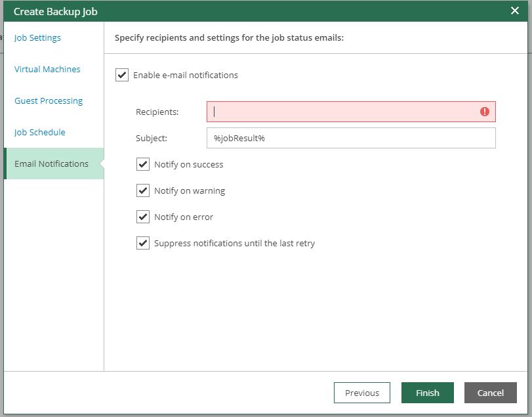Cancel the backup job creation

[490, 393]
